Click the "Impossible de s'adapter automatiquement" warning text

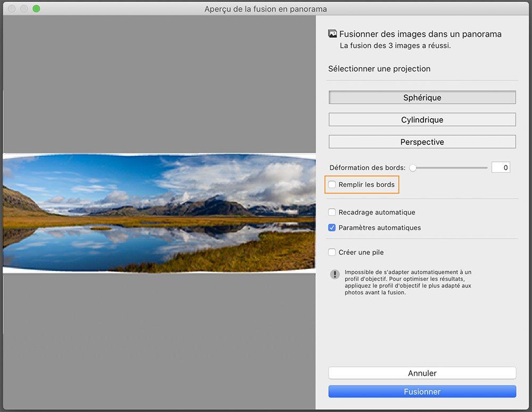[x=408, y=282]
